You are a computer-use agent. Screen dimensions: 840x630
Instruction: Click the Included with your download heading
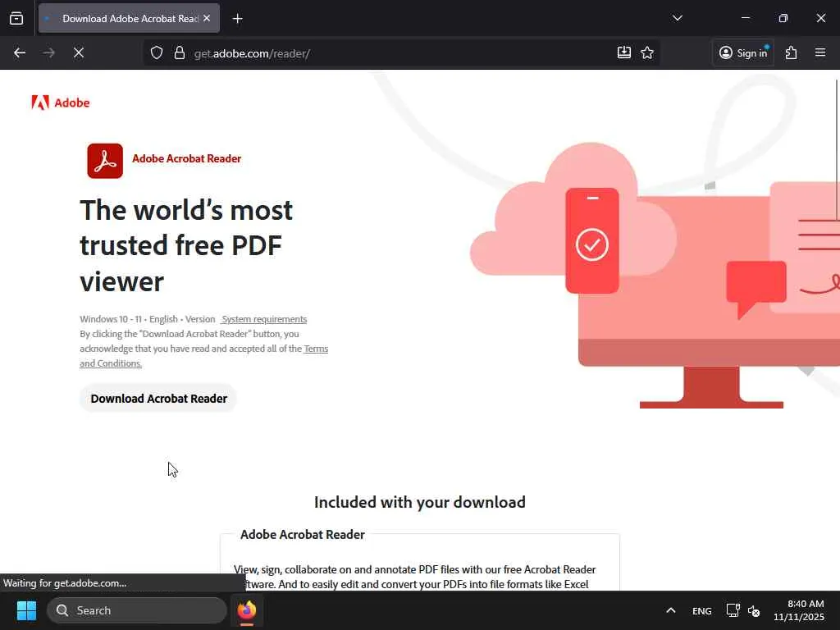(x=419, y=503)
